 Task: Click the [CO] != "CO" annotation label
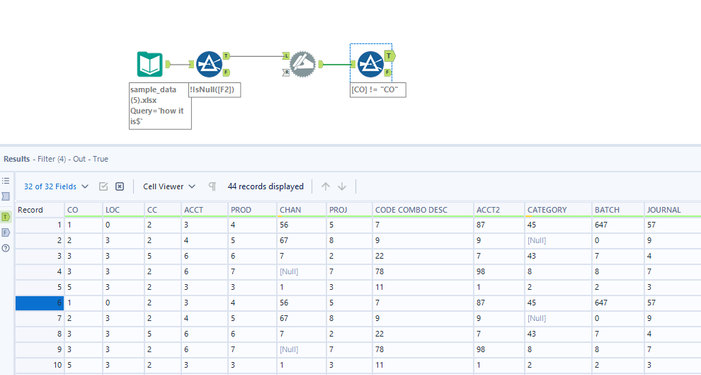point(378,89)
